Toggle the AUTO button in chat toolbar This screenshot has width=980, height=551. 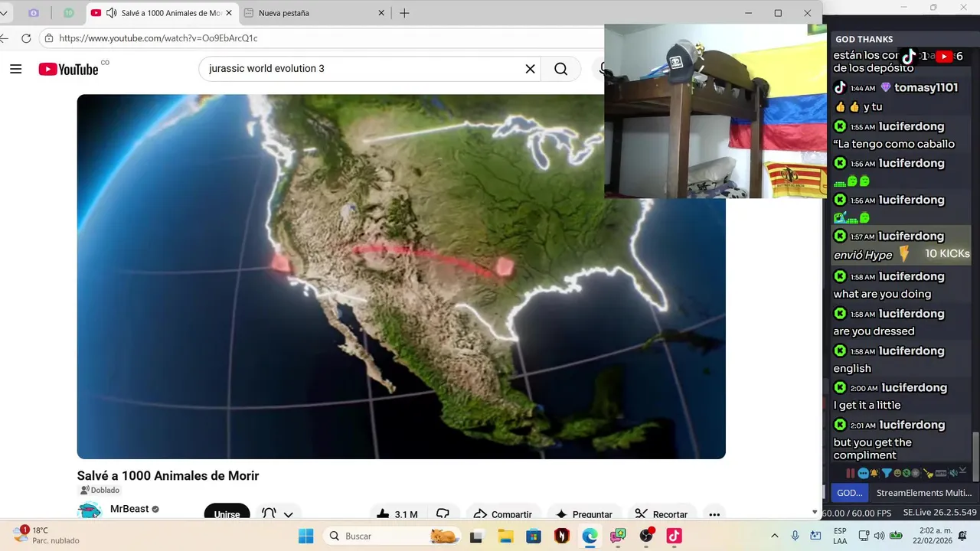(x=941, y=474)
